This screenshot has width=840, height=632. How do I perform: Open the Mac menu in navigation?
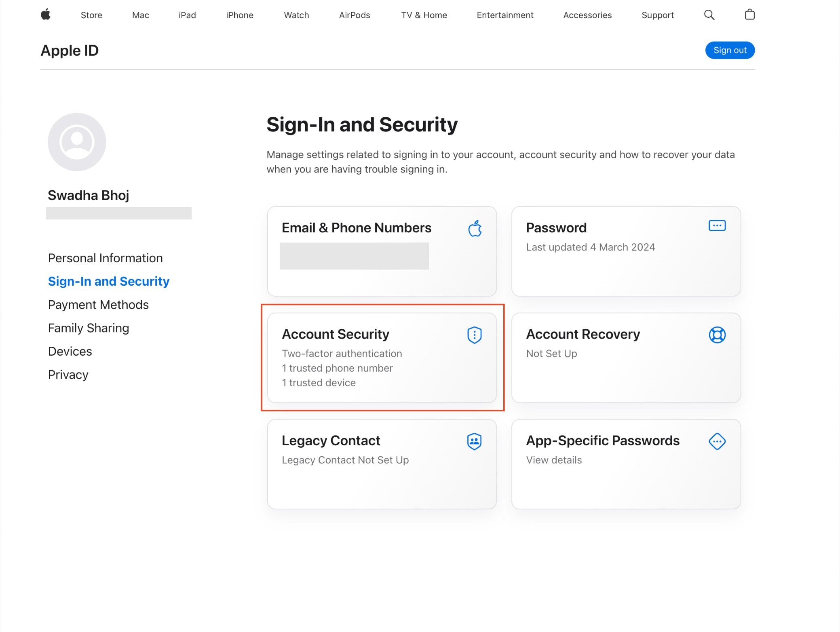[140, 15]
